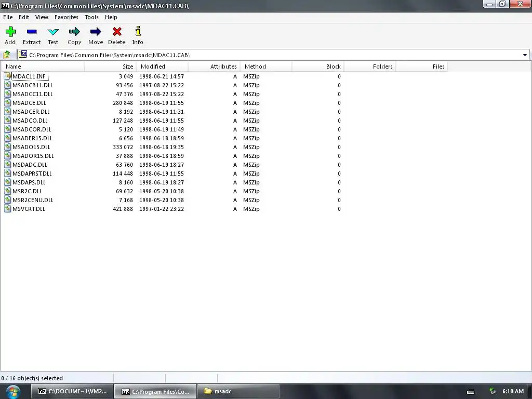Select the MSADOR15.DLL file icon
This screenshot has width=532, height=399.
[x=7, y=155]
